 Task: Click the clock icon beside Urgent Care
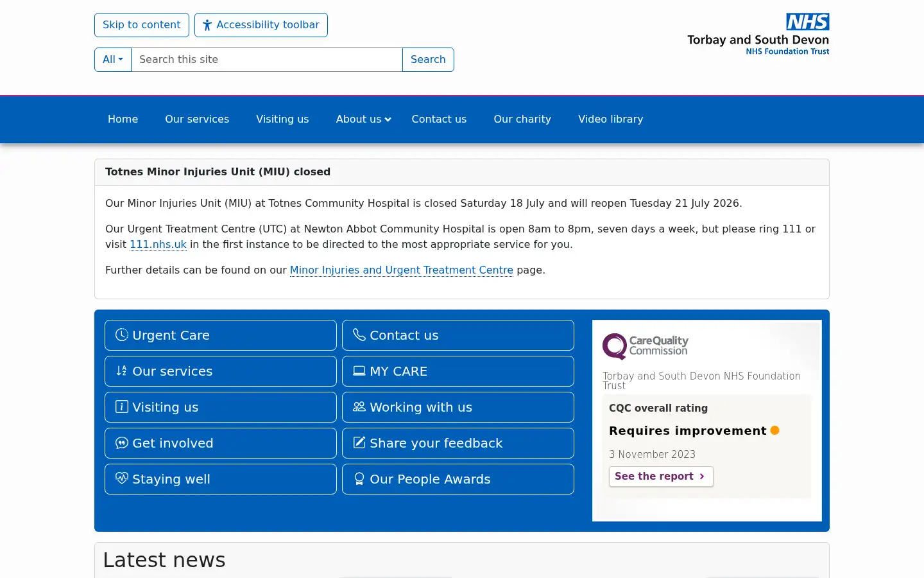(122, 335)
